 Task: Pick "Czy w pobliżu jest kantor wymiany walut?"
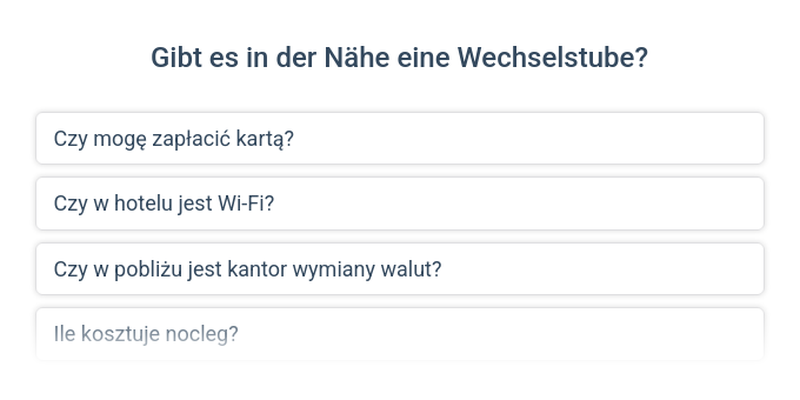pos(400,269)
